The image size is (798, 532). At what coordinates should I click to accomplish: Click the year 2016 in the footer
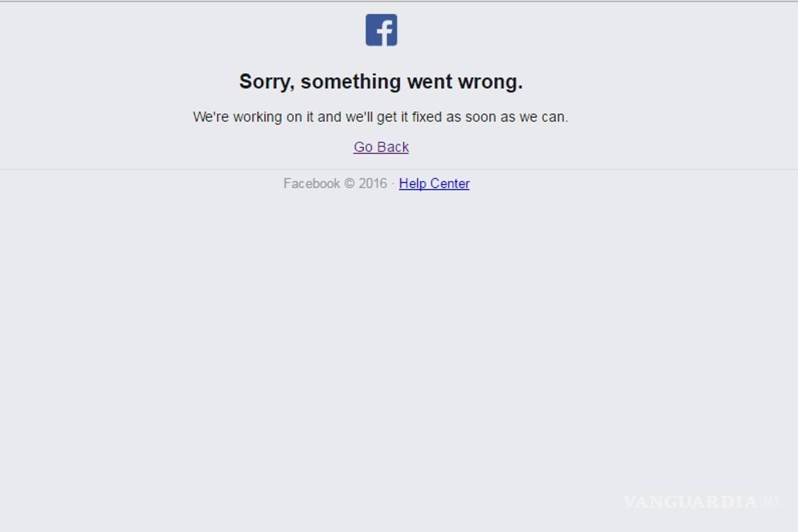[x=373, y=184]
